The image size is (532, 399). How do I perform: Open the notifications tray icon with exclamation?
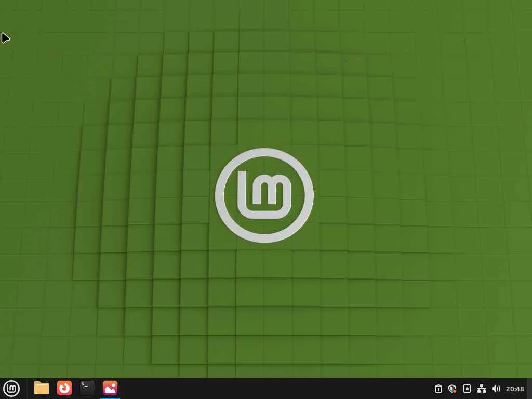pos(438,389)
